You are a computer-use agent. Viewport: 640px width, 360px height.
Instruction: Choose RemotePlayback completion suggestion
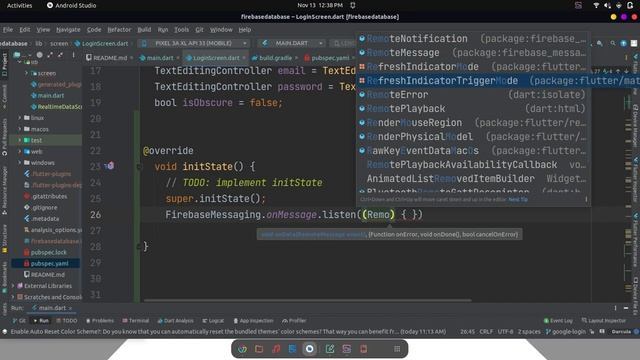tap(473, 109)
